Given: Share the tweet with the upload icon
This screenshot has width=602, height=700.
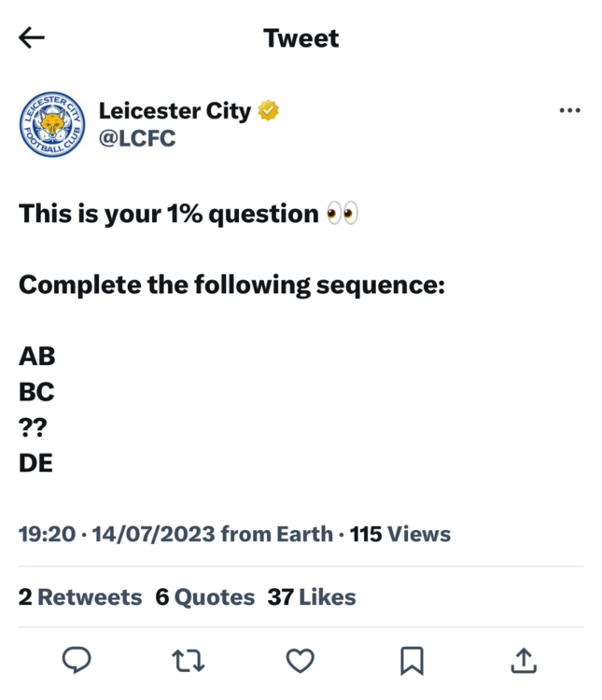Looking at the screenshot, I should (524, 660).
